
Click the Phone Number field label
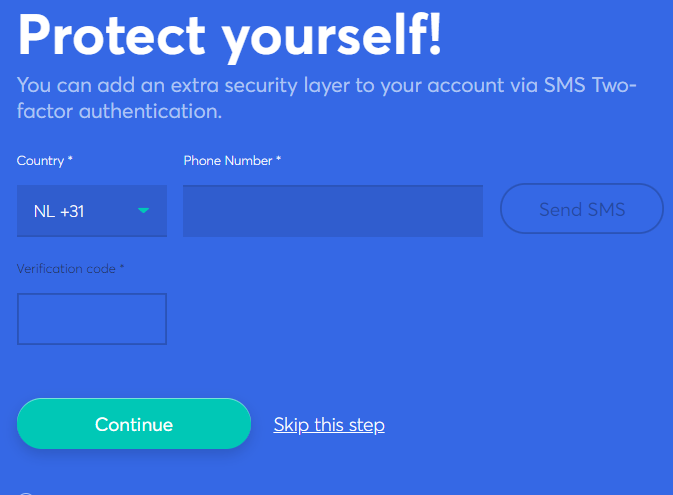pyautogui.click(x=228, y=161)
